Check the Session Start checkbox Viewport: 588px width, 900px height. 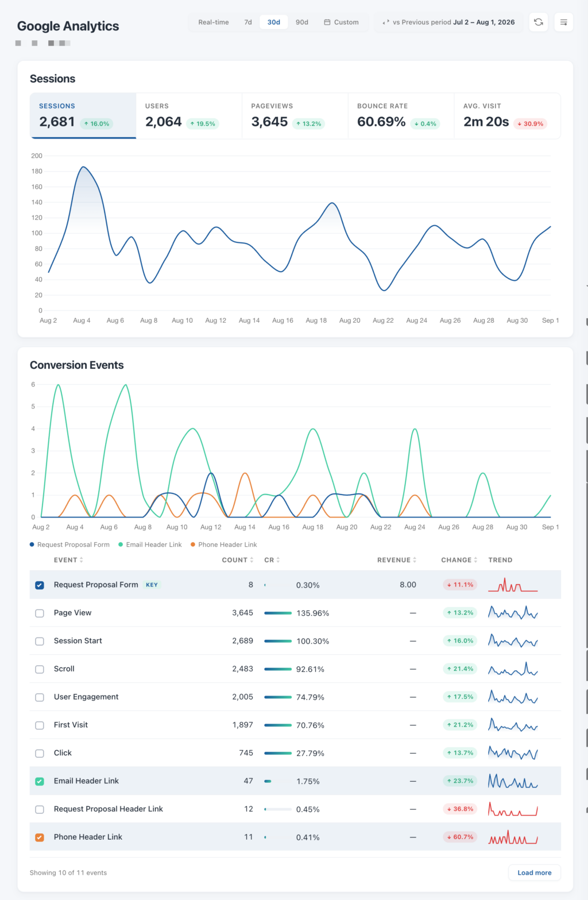point(40,641)
